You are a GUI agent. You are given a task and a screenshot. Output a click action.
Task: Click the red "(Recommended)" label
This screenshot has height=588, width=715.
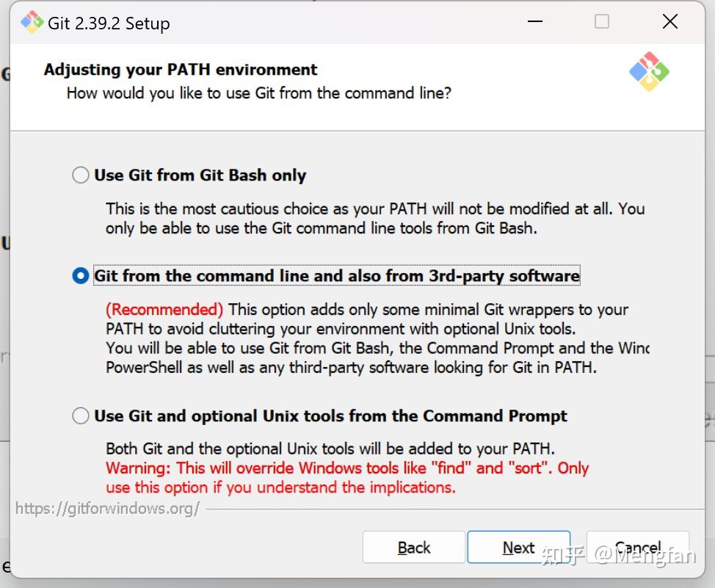point(164,309)
